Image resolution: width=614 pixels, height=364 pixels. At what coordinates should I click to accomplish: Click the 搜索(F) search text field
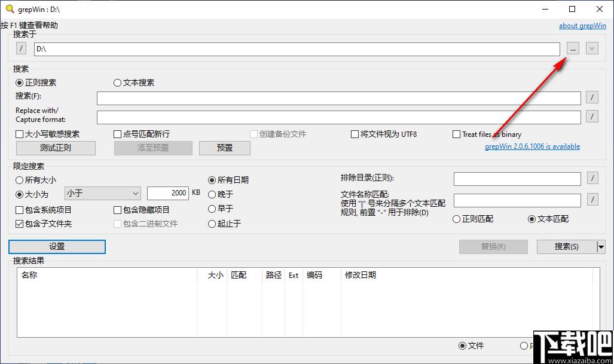click(339, 98)
